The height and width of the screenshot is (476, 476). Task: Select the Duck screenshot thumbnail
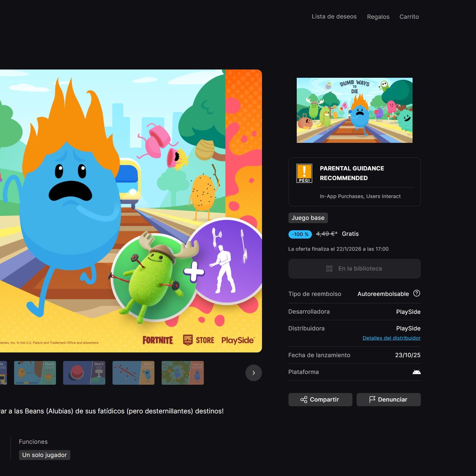click(35, 373)
